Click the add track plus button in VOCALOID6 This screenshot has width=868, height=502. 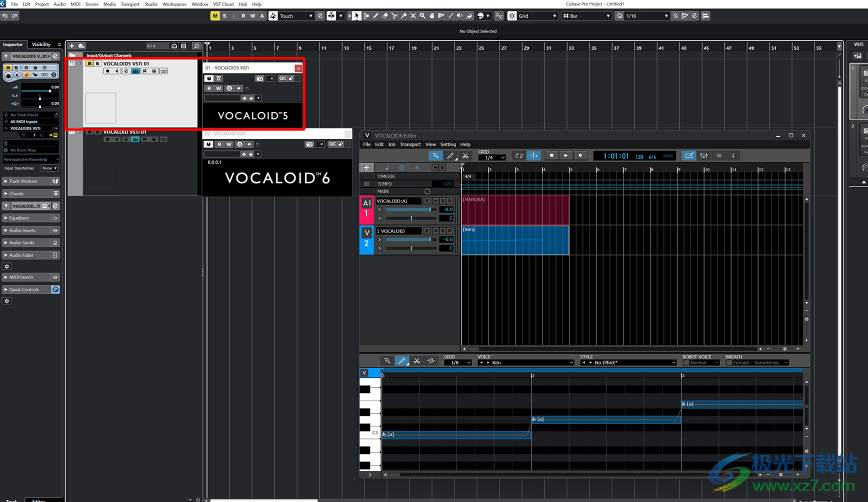[x=367, y=168]
